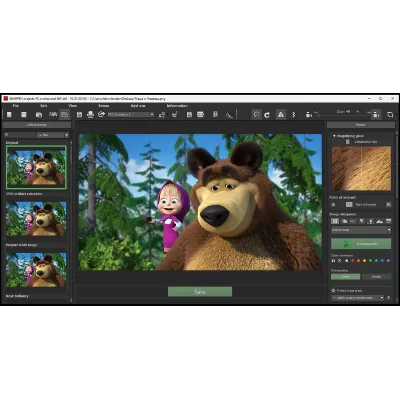Image resolution: width=400 pixels, height=400 pixels.
Task: Click the green Save button
Action: (200, 292)
